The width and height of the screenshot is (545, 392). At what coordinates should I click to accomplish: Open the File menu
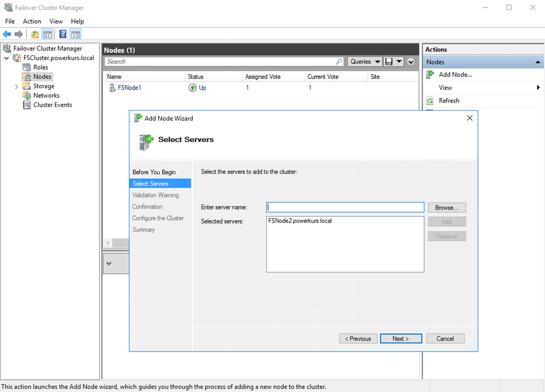point(10,21)
